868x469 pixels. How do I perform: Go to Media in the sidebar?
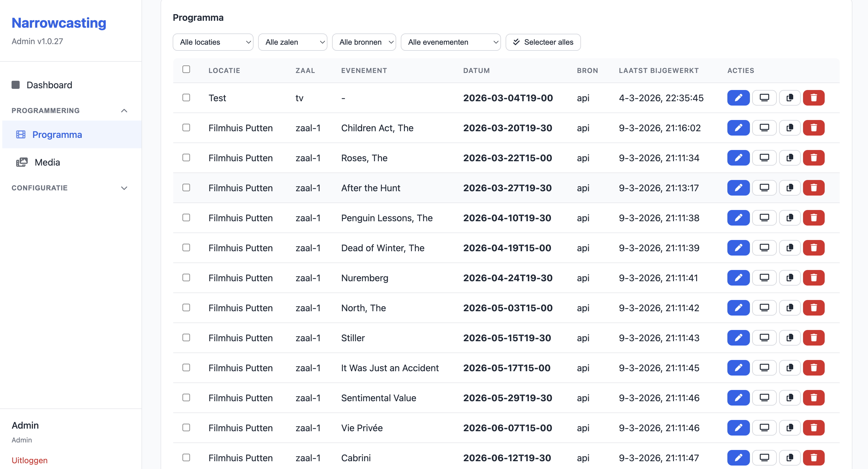tap(47, 162)
